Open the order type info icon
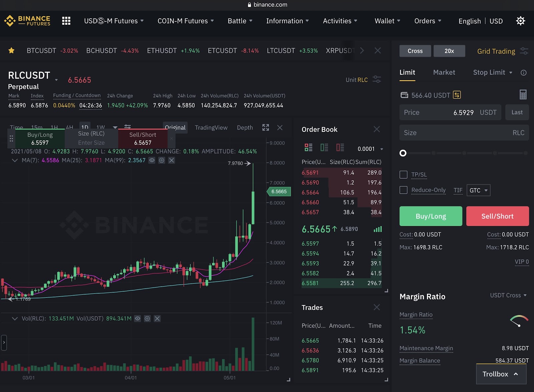Screen dimensions: 534x392 point(524,72)
